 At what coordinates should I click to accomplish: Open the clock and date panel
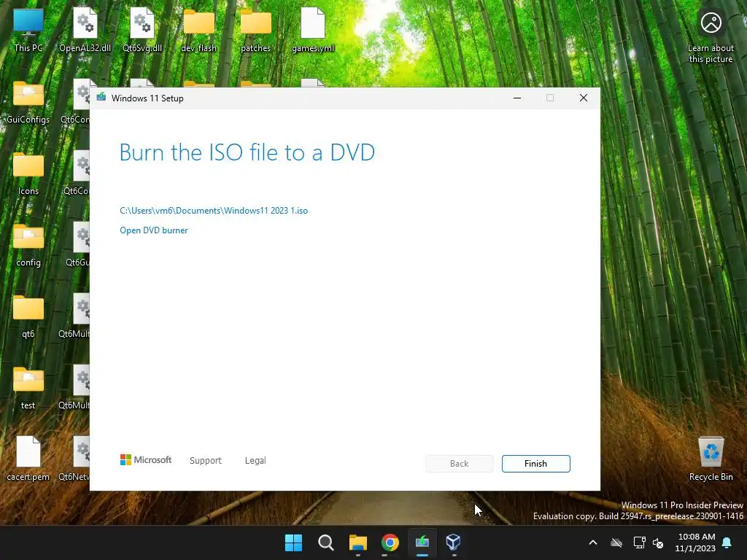point(696,542)
